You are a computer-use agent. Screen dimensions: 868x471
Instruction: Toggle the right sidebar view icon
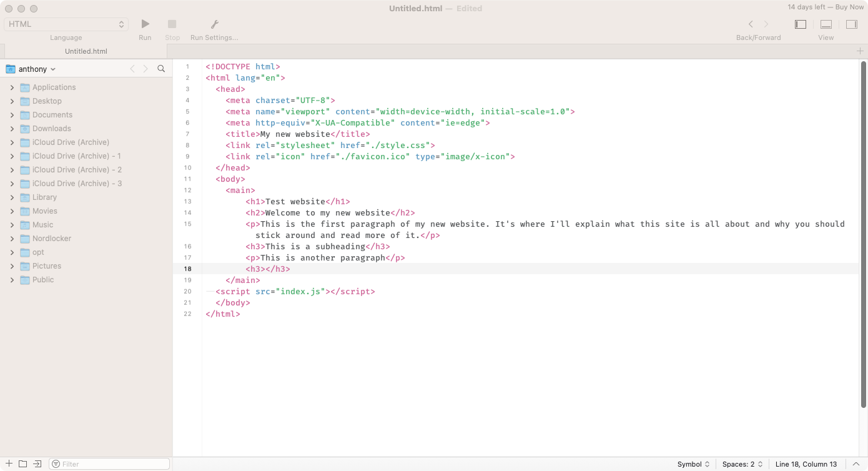pyautogui.click(x=852, y=24)
